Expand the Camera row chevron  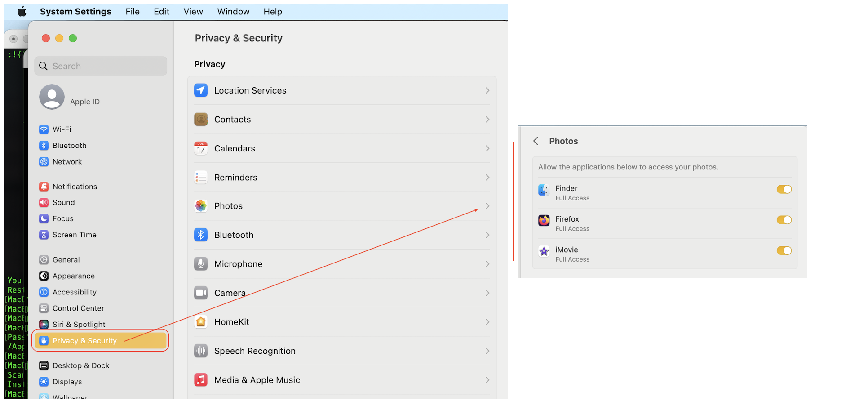[x=487, y=293]
